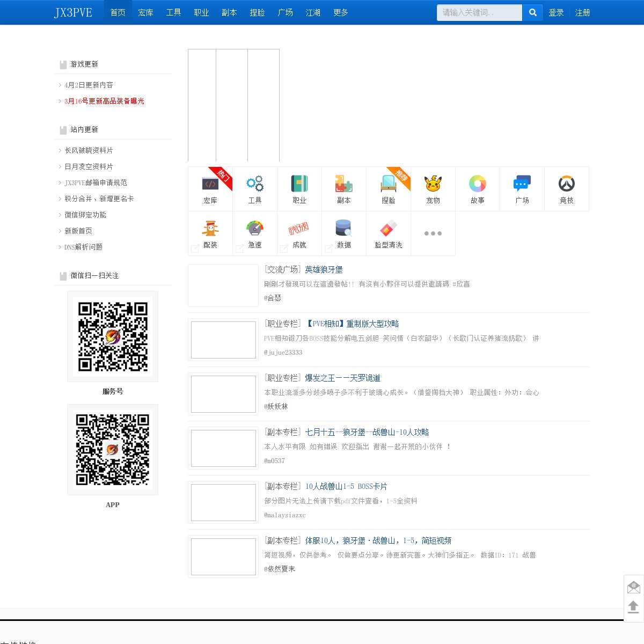Screen dimensions: 644x644
Task: Open thumbnail of 爆发之王——天罗诡道 post
Action: [223, 394]
